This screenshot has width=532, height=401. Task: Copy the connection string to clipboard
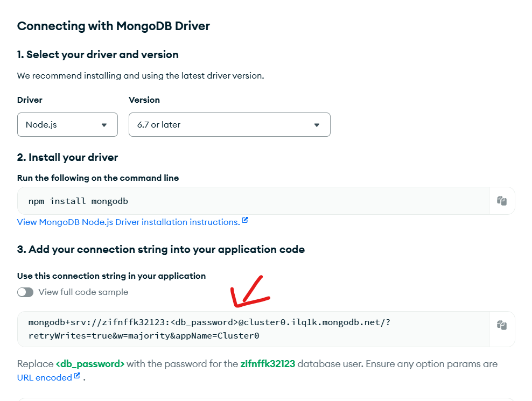tap(502, 325)
